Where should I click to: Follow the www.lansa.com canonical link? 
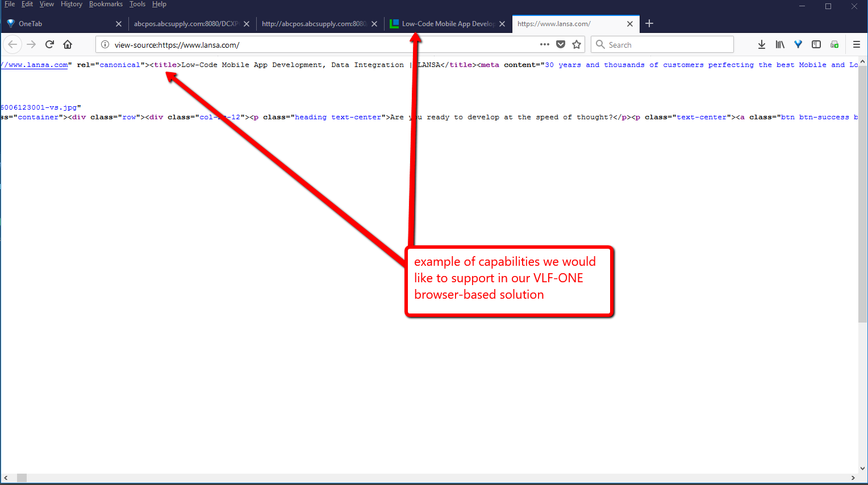tap(35, 65)
